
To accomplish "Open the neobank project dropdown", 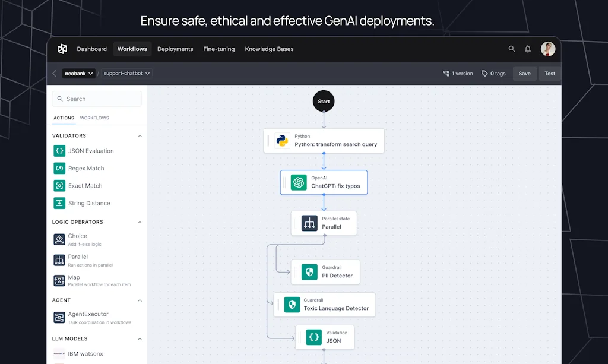I will click(78, 73).
